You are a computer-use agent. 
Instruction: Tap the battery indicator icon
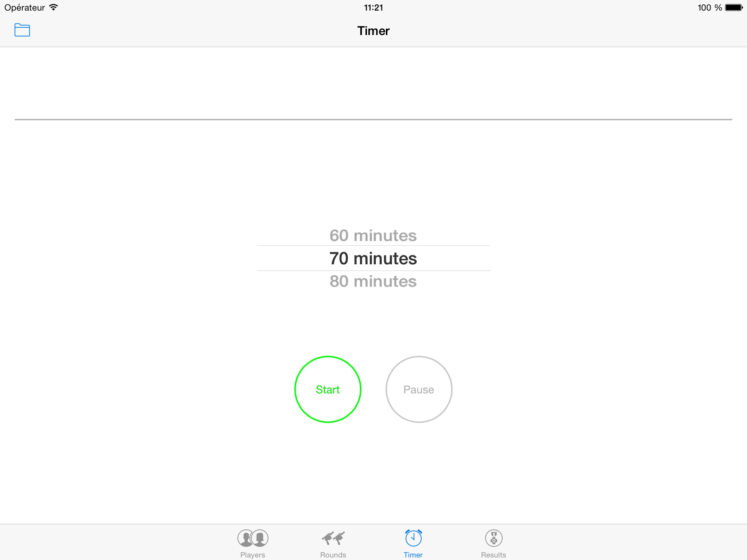[734, 7]
